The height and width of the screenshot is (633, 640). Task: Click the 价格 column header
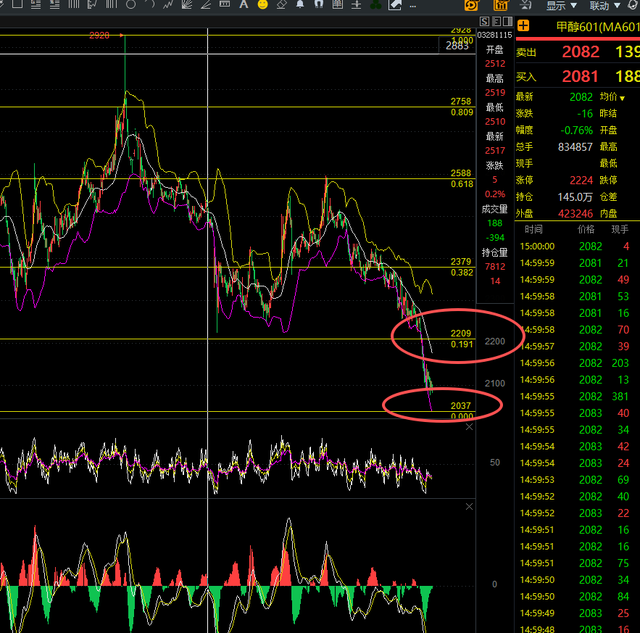586,229
